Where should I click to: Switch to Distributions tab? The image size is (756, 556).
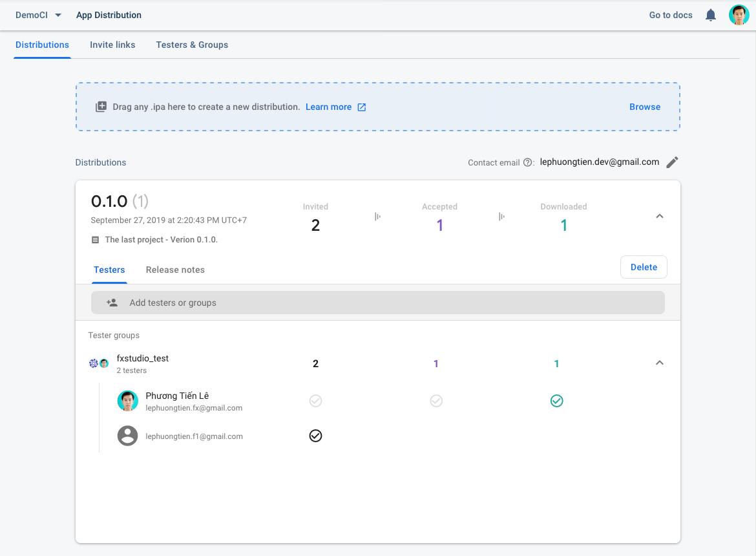(43, 45)
